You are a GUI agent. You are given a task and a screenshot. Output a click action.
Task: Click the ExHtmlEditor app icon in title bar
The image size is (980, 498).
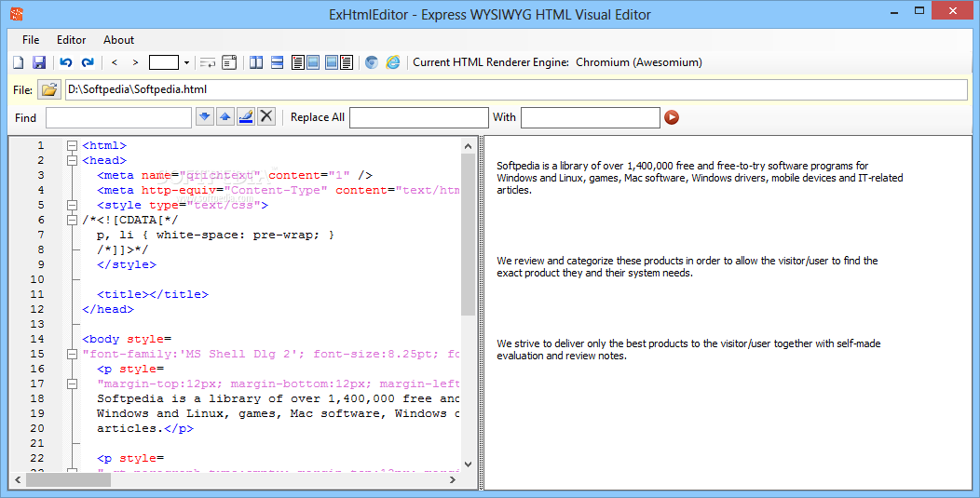(16, 13)
